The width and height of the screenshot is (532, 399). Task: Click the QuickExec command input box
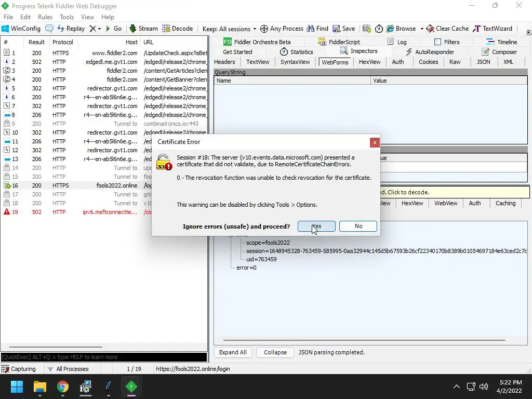tap(103, 357)
